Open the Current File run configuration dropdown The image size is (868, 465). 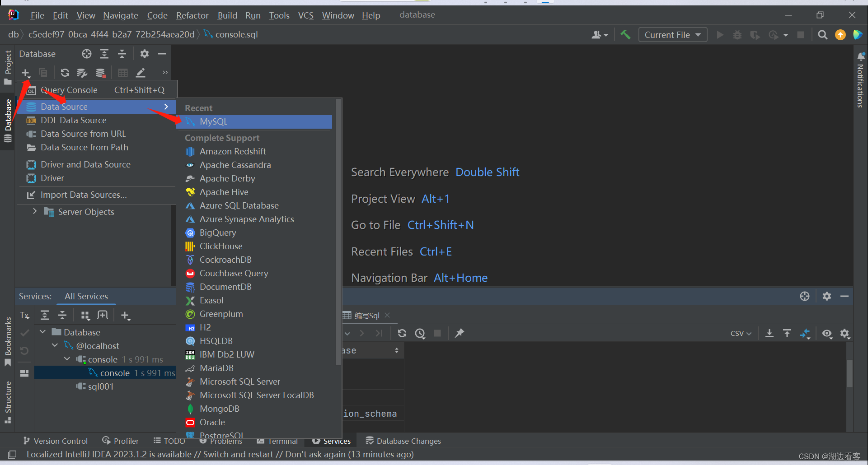coord(672,35)
